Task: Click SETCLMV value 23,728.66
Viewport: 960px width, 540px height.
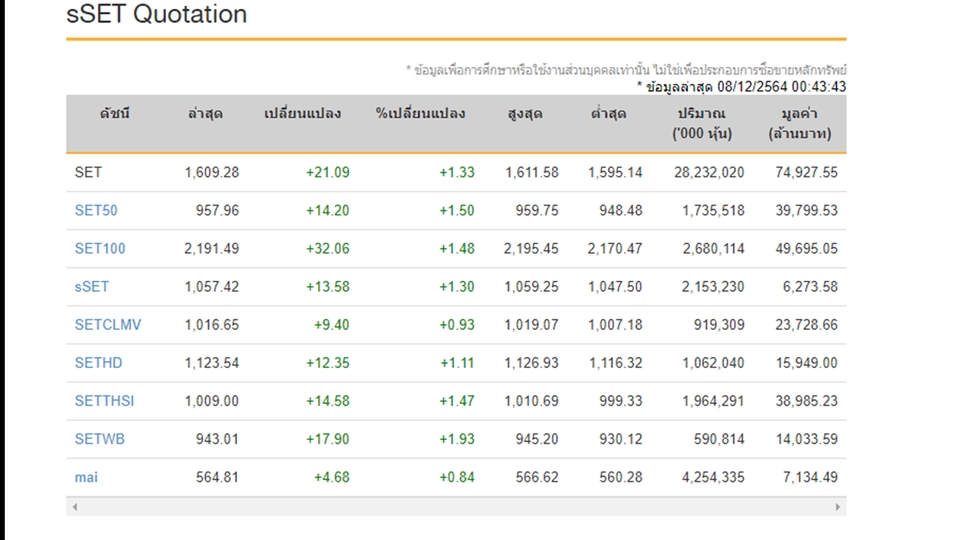Action: tap(806, 324)
